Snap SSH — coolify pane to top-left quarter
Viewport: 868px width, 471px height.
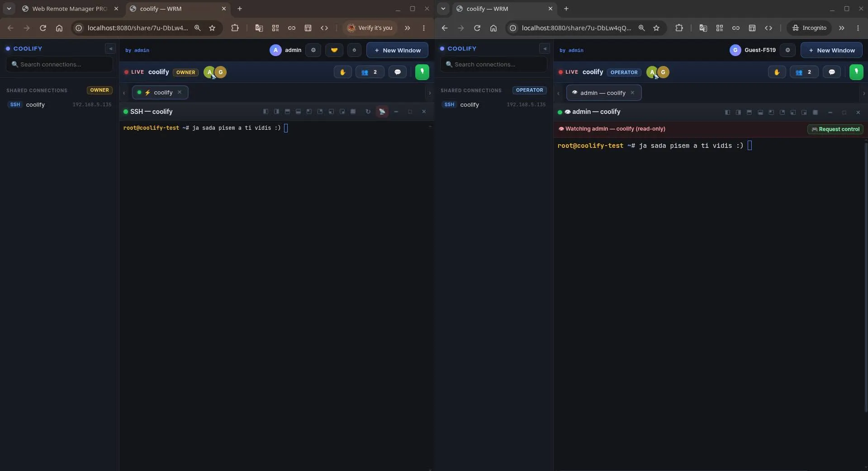click(309, 112)
